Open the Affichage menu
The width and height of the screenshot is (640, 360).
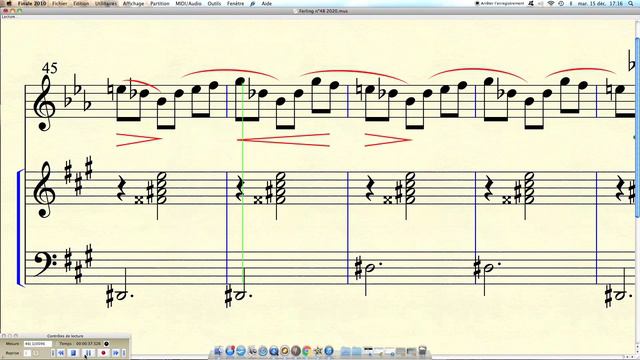tap(133, 3)
